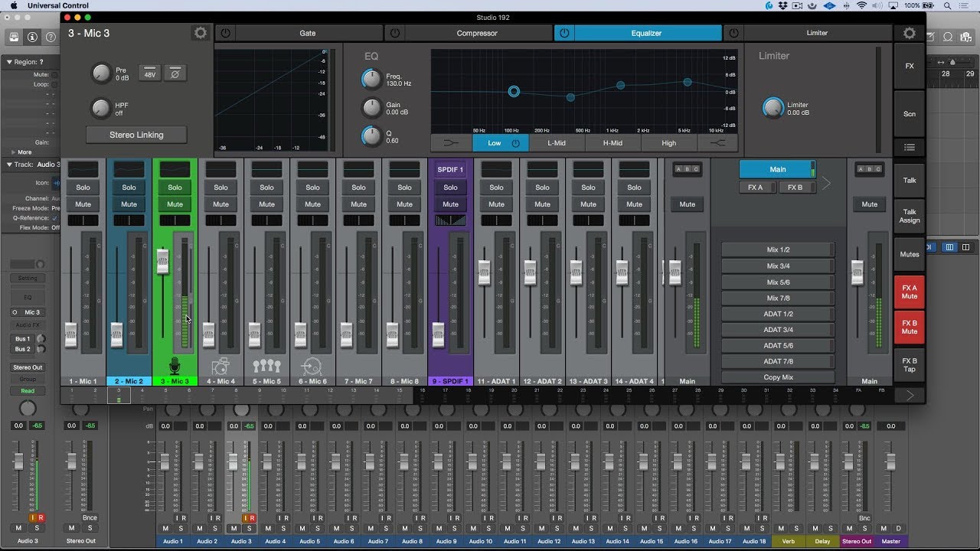Open the list view icon below Scn
The image size is (980, 551).
point(910,148)
